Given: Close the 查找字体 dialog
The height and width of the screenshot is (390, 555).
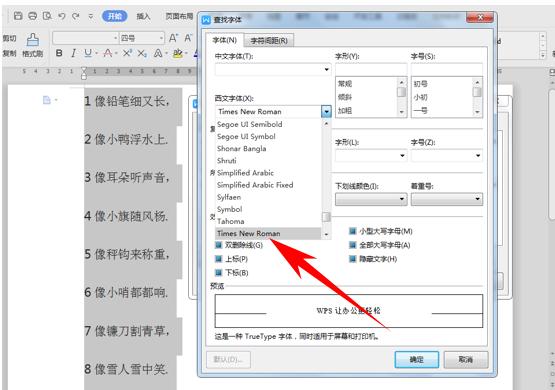Looking at the screenshot, I should tap(480, 17).
